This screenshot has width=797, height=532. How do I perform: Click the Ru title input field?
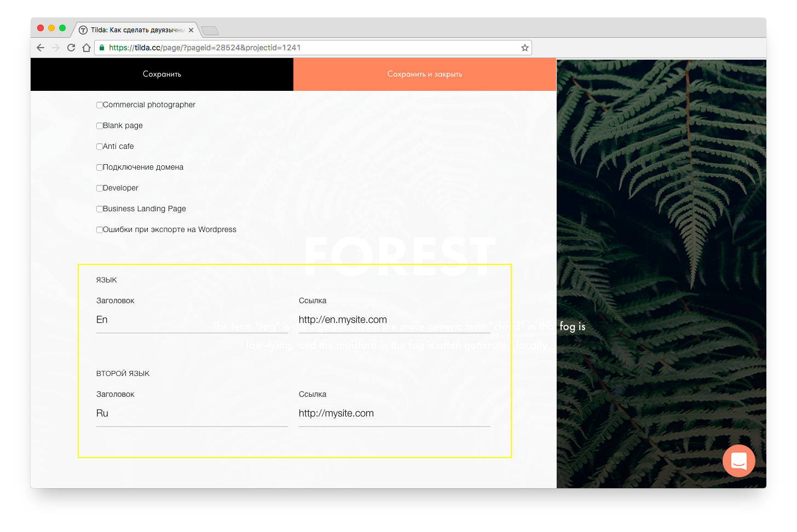(192, 414)
